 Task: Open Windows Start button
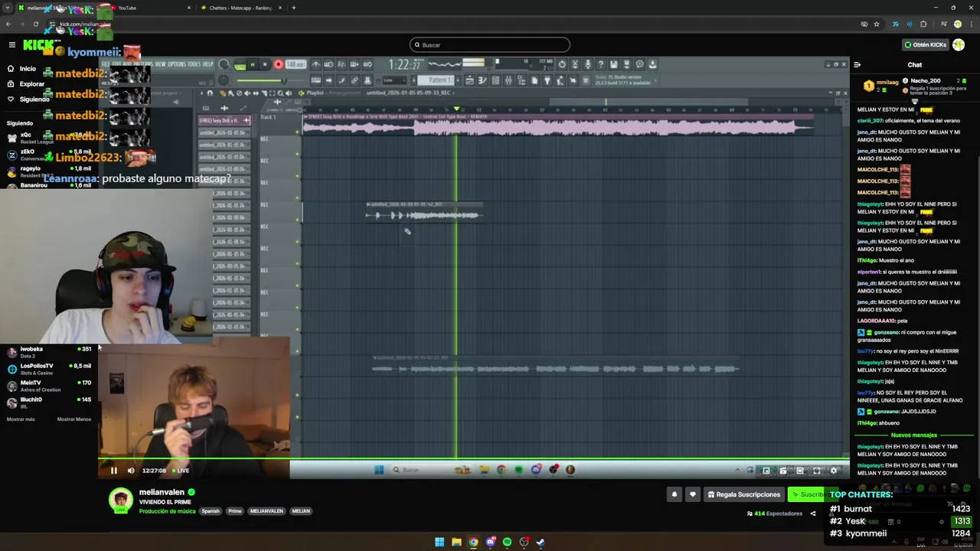click(439, 543)
